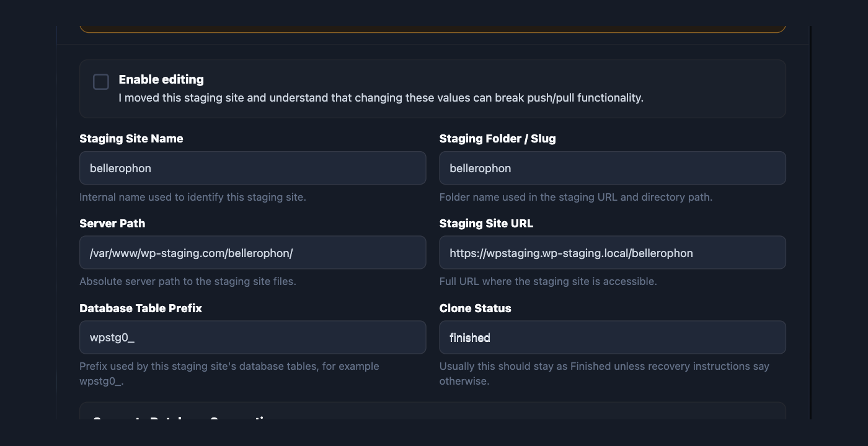Screen dimensions: 868x446
Task: Click the 'Server Path' label heading
Action: tap(112, 224)
